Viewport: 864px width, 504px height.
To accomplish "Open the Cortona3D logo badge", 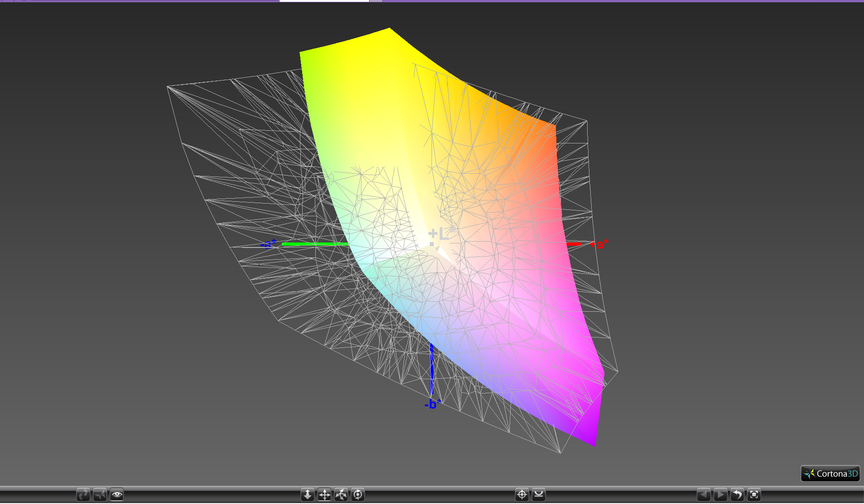I will click(x=831, y=474).
